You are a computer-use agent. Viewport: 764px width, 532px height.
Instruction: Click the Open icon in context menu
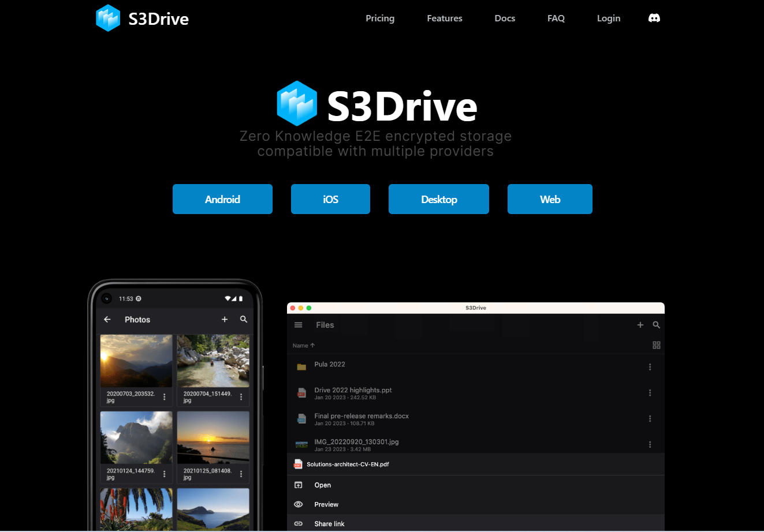pos(299,485)
